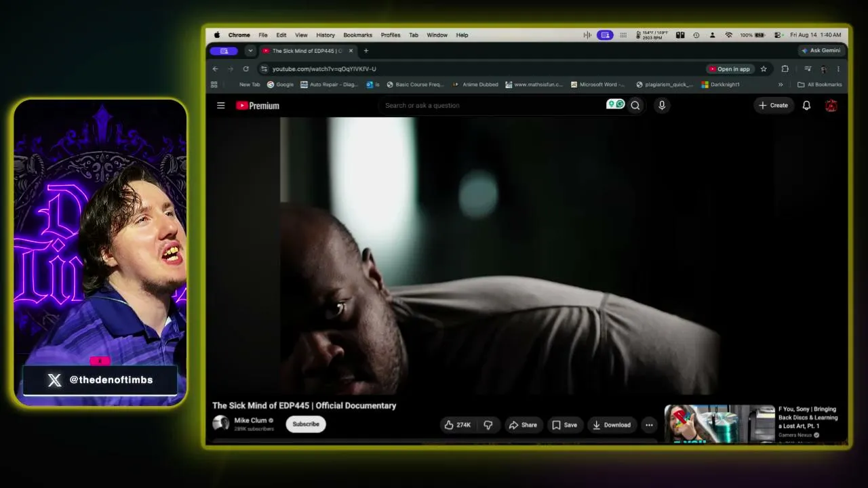
Task: Reload the YouTube page
Action: pos(245,68)
